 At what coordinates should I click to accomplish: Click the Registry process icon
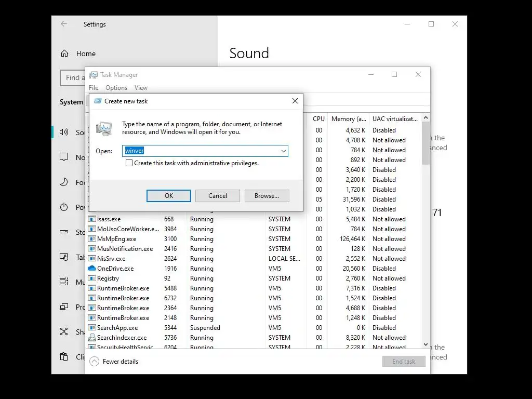(x=92, y=278)
